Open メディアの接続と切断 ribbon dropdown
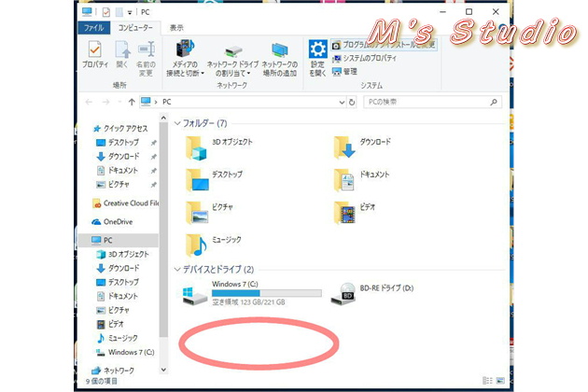This screenshot has width=588, height=392. [x=185, y=58]
